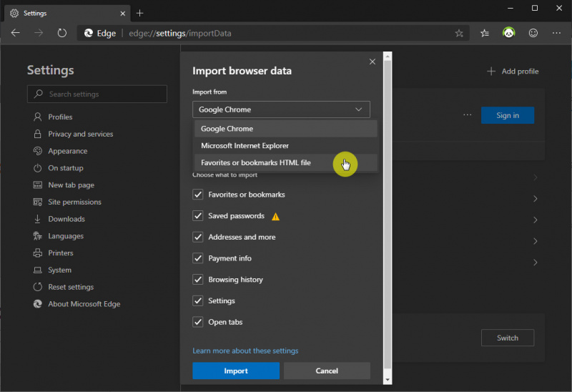This screenshot has height=392, width=572.
Task: Expand the third profile row chevron
Action: click(x=535, y=220)
